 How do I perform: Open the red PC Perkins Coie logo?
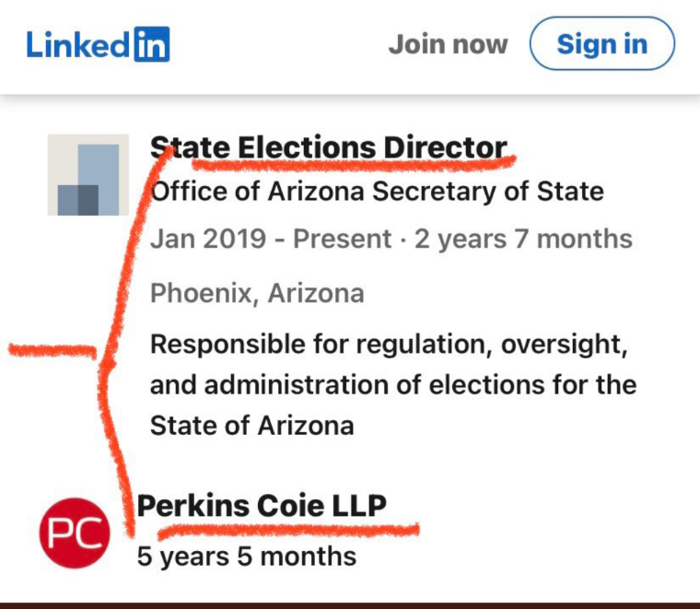75,533
